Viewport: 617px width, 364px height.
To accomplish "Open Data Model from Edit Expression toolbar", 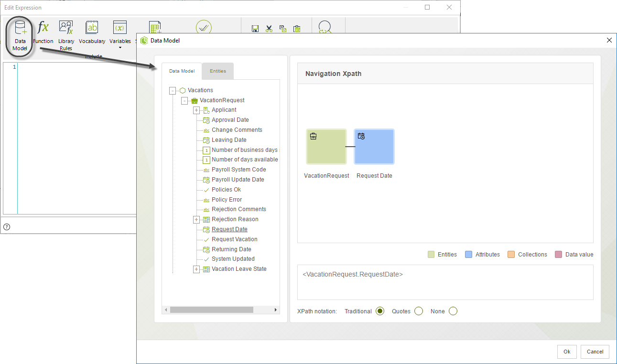I will pyautogui.click(x=20, y=36).
